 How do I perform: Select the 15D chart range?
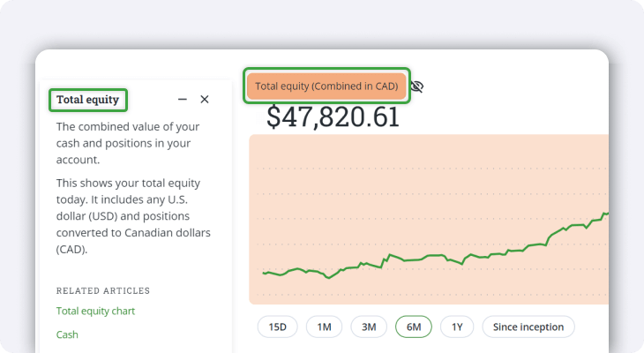(278, 327)
